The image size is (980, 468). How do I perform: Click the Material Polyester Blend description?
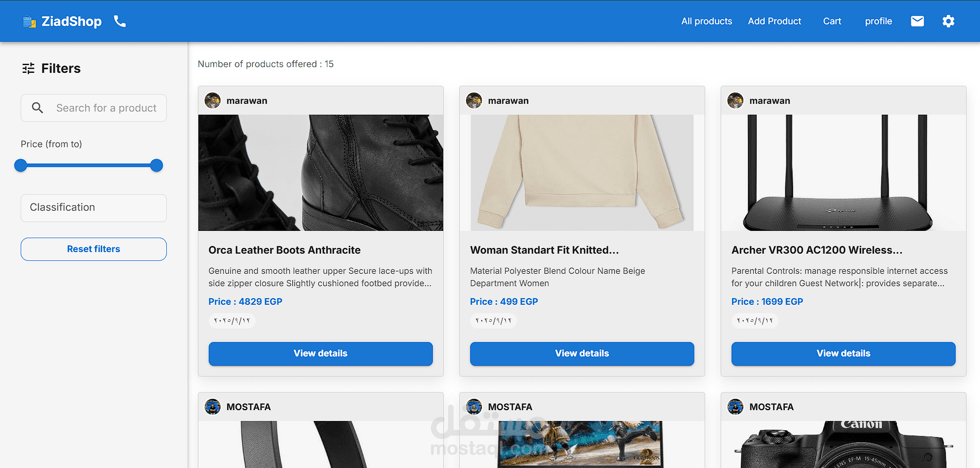[557, 277]
